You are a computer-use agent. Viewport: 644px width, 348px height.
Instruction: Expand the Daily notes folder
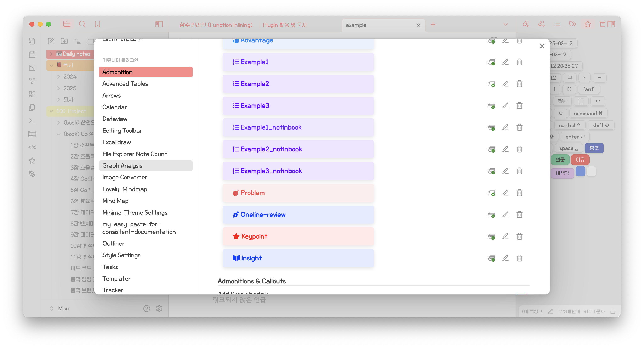pos(51,54)
